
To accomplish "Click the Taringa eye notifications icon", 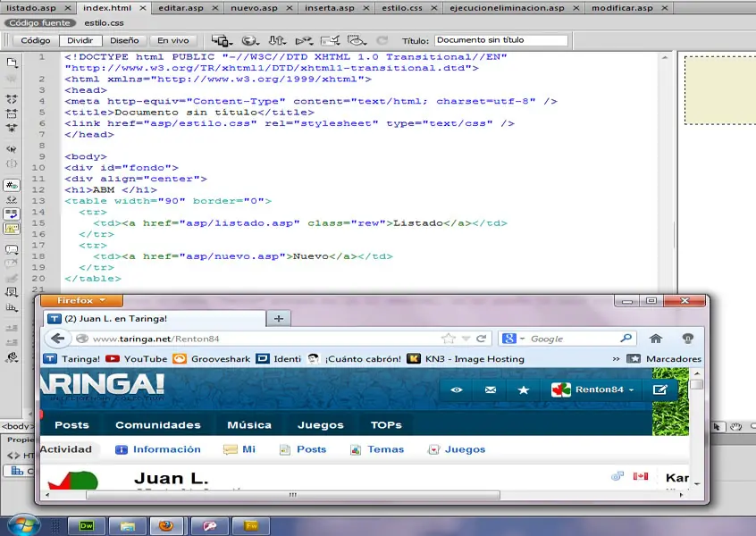I will point(456,389).
